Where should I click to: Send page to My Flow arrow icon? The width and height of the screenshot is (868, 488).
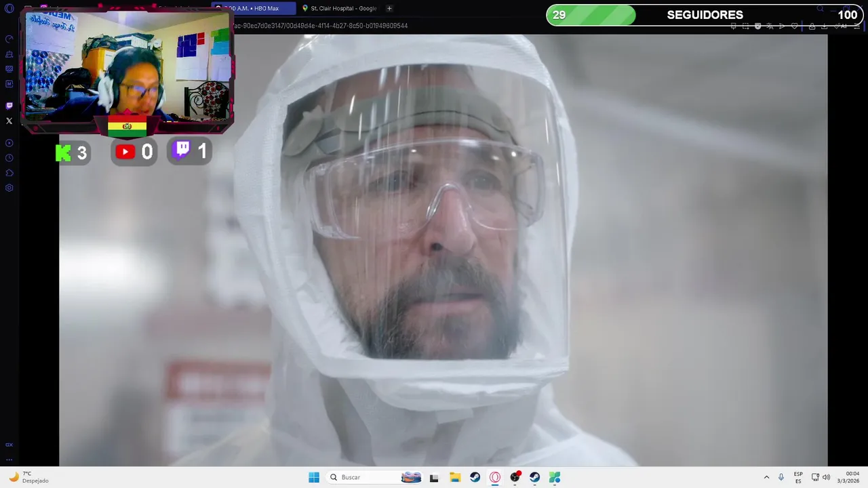[782, 26]
